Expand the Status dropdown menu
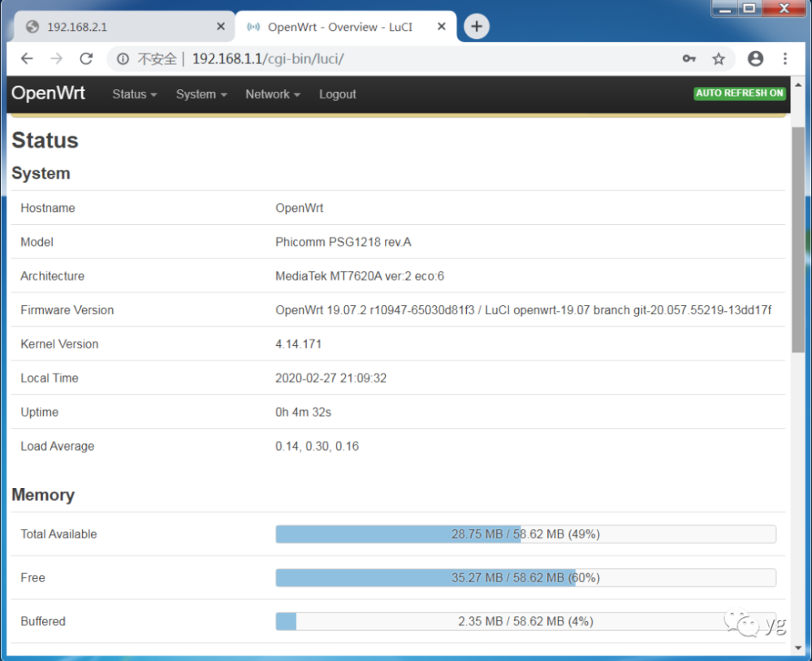This screenshot has height=661, width=812. (134, 94)
